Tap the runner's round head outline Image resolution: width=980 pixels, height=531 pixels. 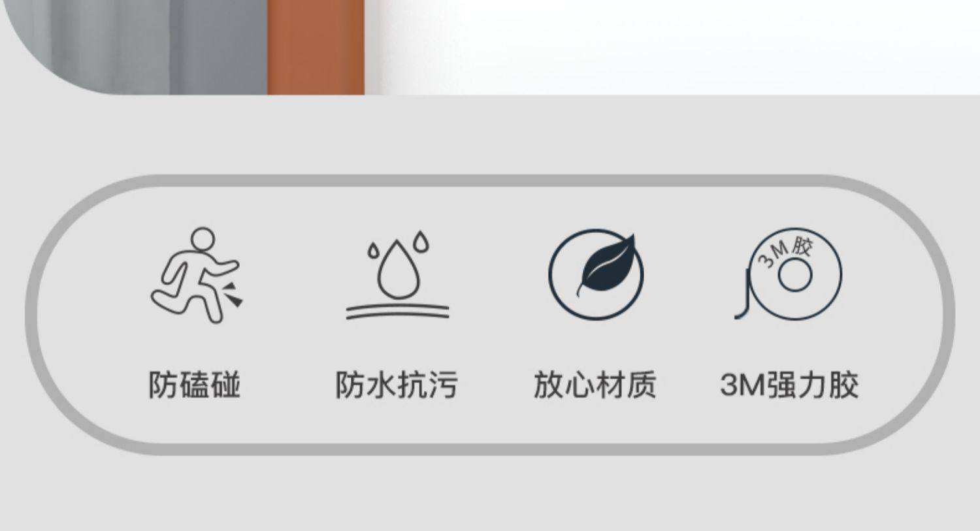coord(203,239)
